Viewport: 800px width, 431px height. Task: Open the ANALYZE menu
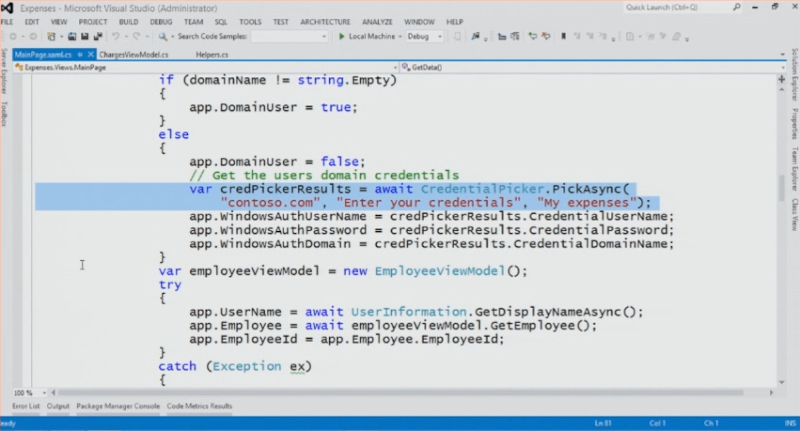click(x=377, y=22)
